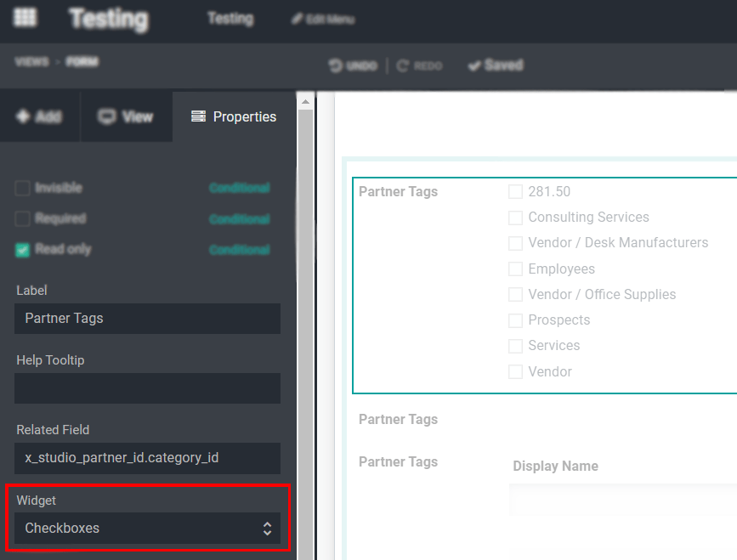Click FORM in the breadcrumb
This screenshot has width=737, height=560.
[x=84, y=62]
